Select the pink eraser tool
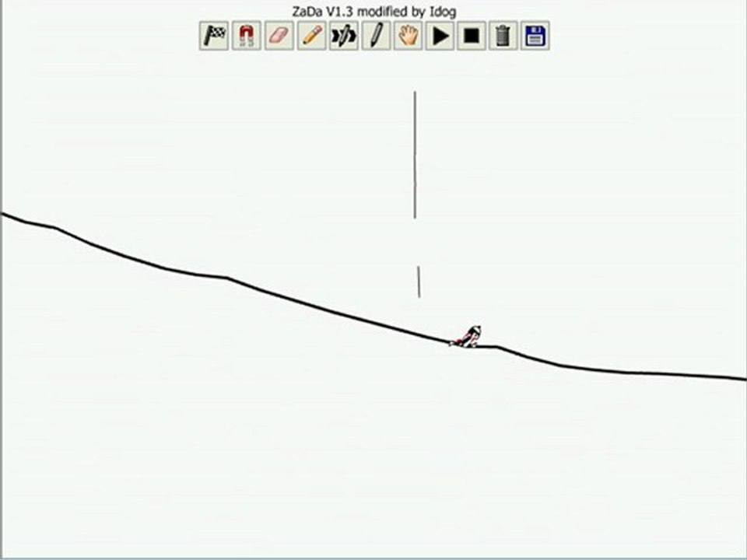The image size is (747, 560). 279,36
